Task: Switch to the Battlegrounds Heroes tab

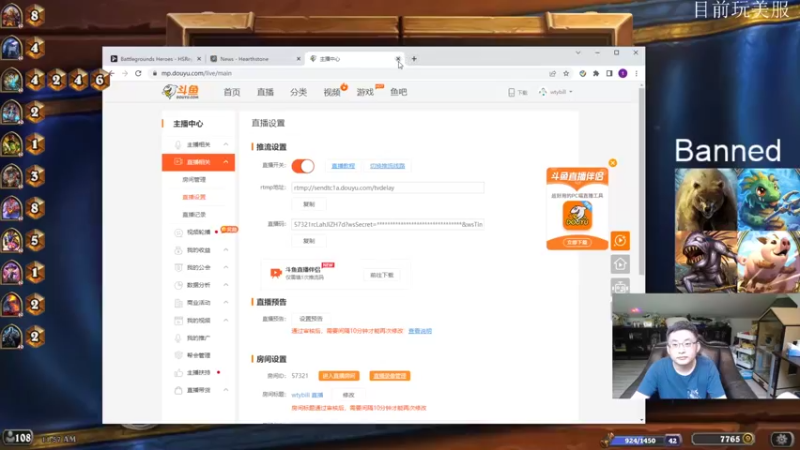Action: 156,59
